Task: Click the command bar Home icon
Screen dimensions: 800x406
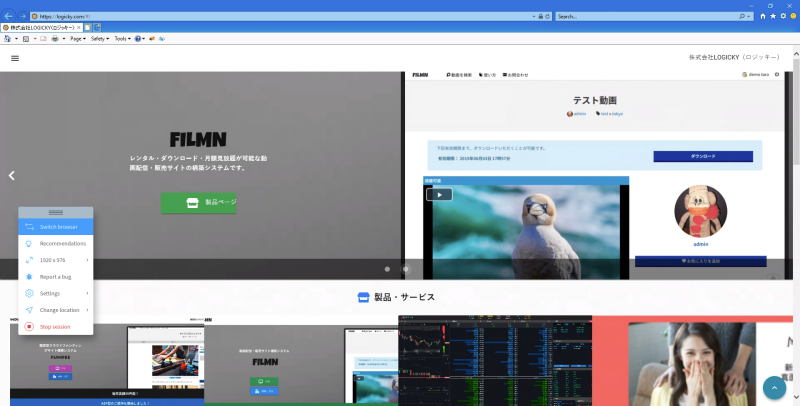Action: (x=7, y=39)
